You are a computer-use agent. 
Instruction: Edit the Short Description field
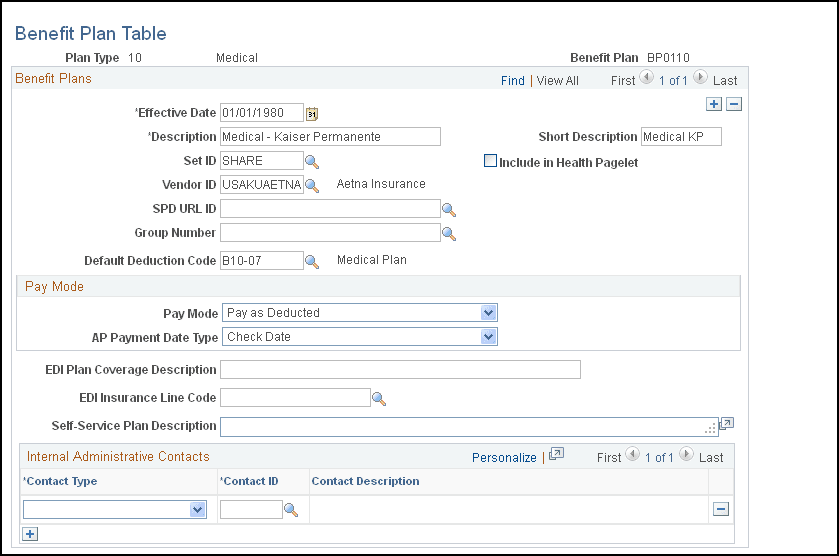681,136
